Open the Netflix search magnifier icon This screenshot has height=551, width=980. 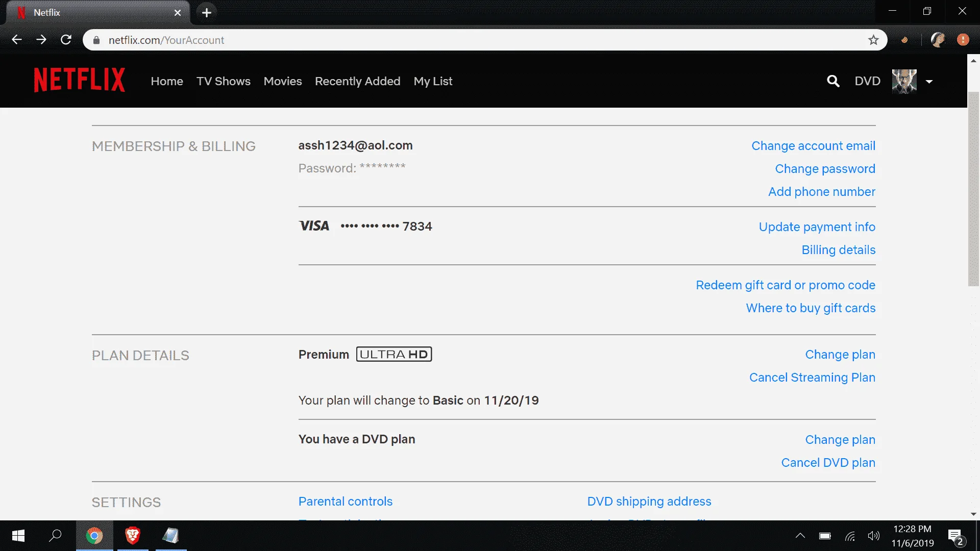click(x=833, y=81)
